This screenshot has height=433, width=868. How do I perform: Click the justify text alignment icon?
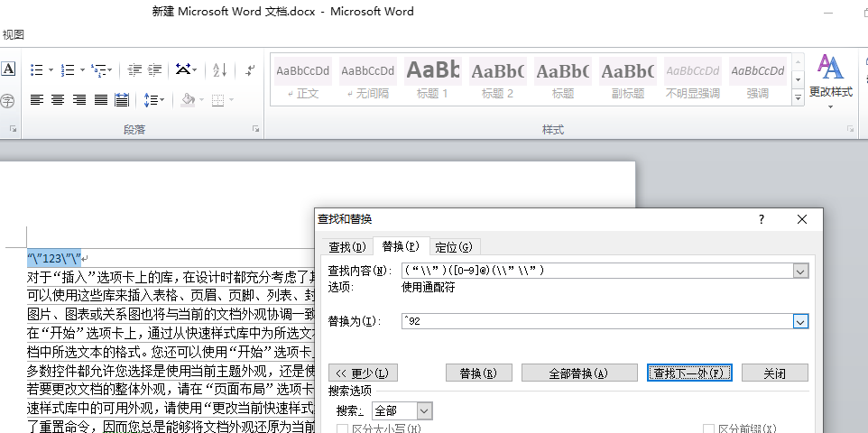[x=101, y=99]
